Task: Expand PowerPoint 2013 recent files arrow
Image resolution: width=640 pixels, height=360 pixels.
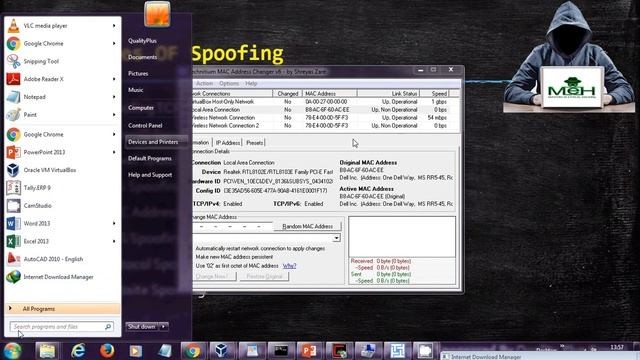Action: click(114, 152)
